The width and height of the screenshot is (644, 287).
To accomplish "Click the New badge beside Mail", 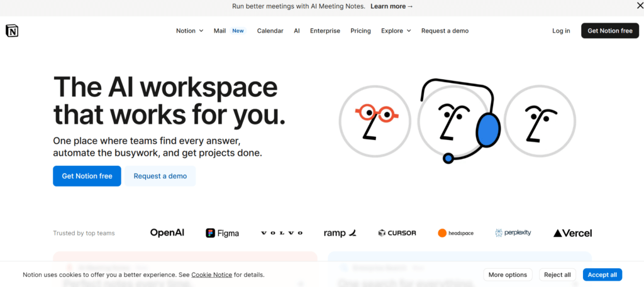I will click(238, 31).
